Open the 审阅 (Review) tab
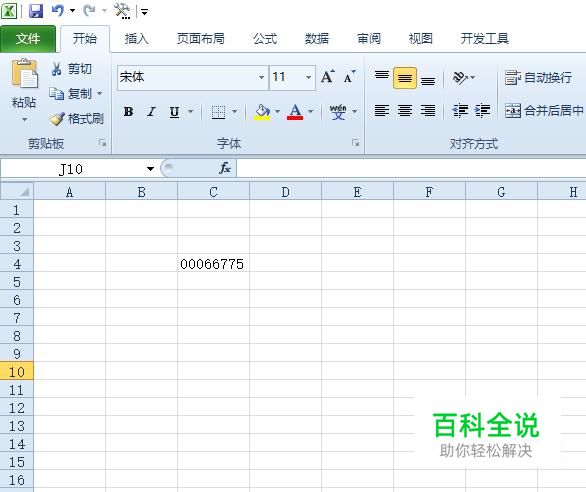586x492 pixels. pos(369,39)
